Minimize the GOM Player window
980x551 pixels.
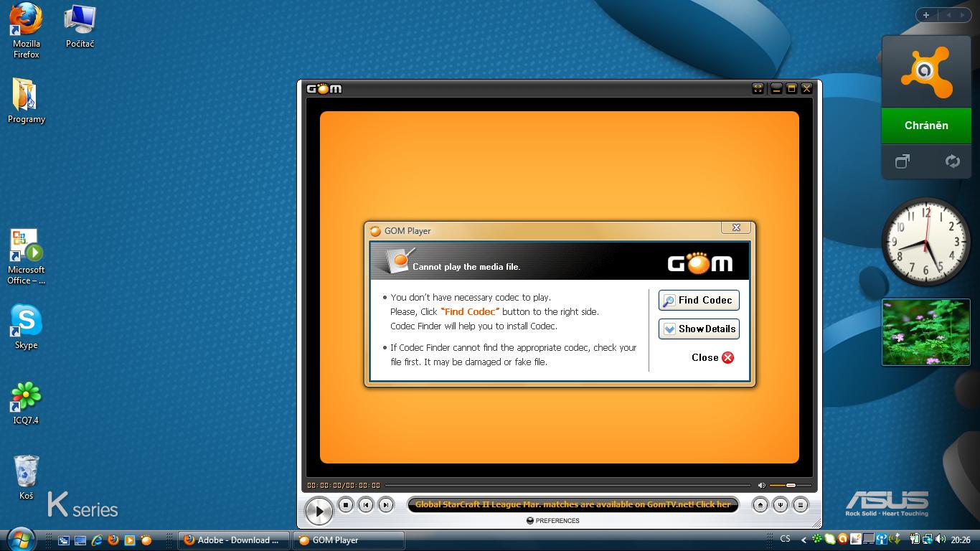point(776,88)
